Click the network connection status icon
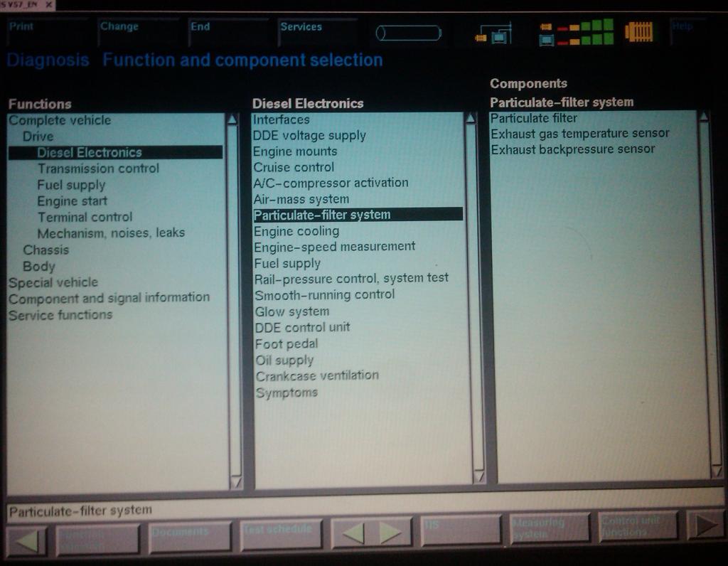728x566 pixels. click(x=492, y=33)
